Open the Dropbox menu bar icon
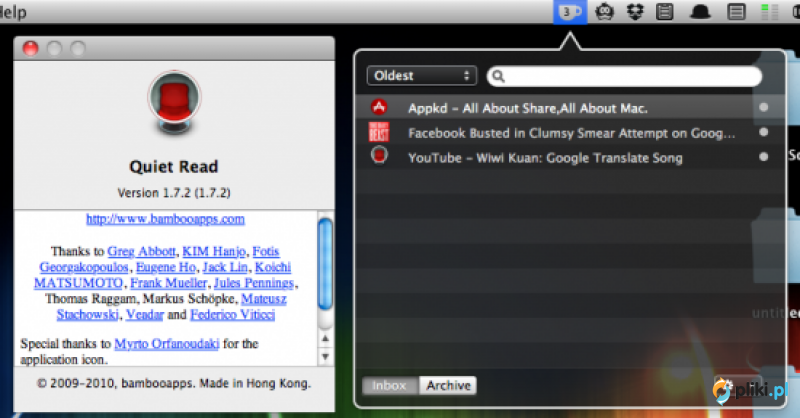 635,11
